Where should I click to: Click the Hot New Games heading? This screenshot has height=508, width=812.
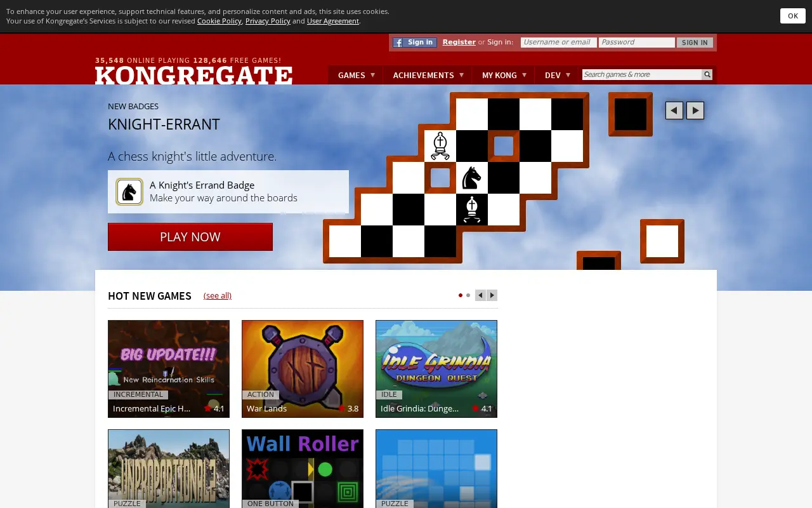(x=150, y=296)
